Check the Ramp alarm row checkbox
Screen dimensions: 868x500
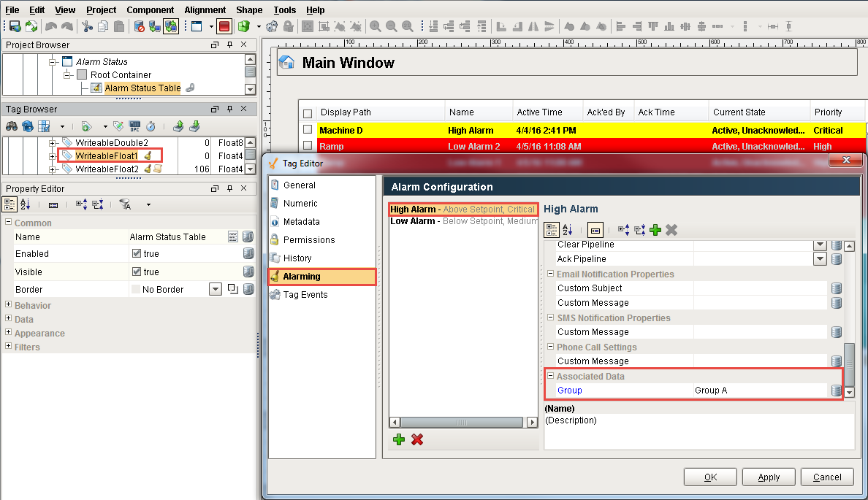308,145
